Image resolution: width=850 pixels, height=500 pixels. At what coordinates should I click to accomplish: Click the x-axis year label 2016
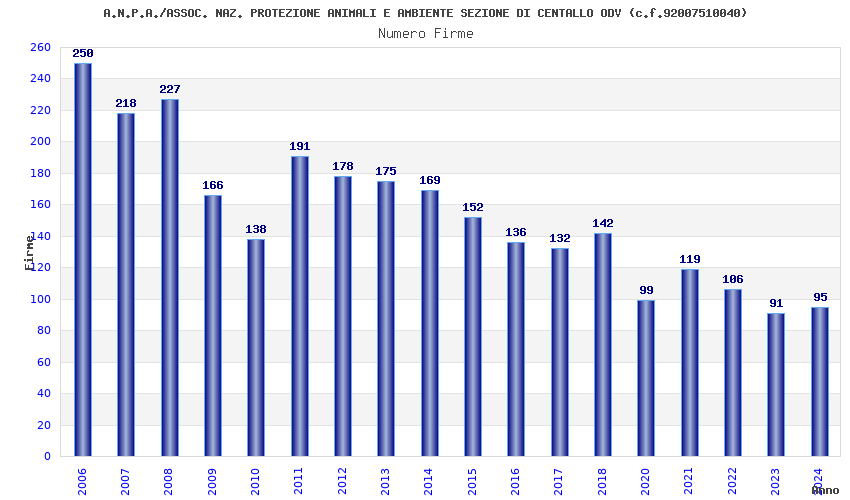[516, 482]
